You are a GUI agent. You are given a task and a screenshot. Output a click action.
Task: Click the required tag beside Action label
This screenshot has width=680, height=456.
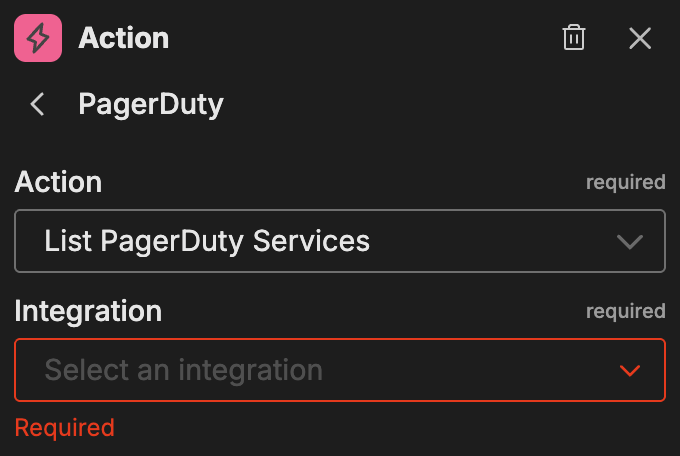(625, 182)
